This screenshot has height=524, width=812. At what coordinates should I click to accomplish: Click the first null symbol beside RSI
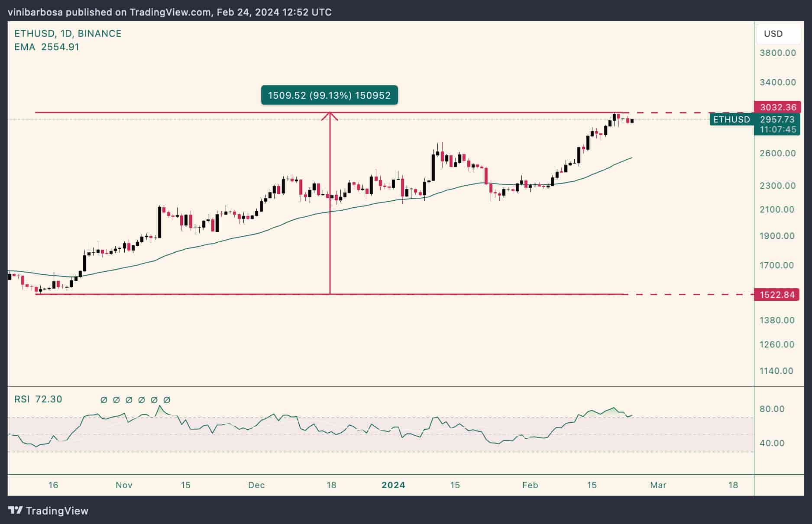tap(104, 400)
